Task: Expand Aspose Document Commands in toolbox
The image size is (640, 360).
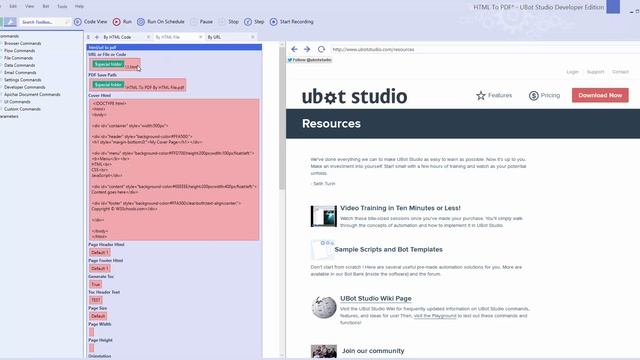Action: coord(32,95)
